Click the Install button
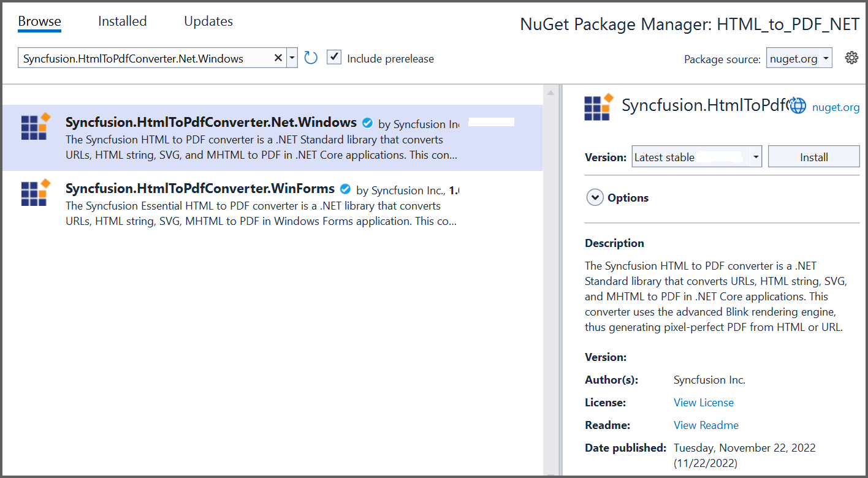 pos(813,156)
